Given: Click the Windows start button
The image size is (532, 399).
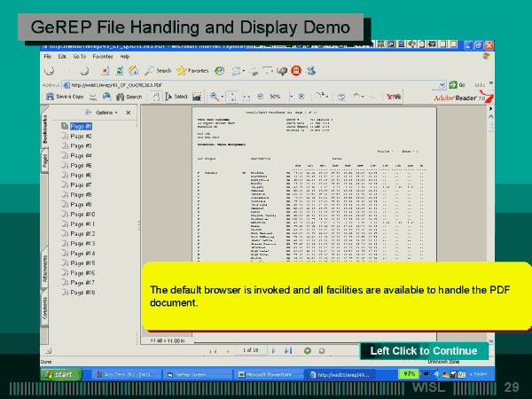Looking at the screenshot, I should 59,374.
